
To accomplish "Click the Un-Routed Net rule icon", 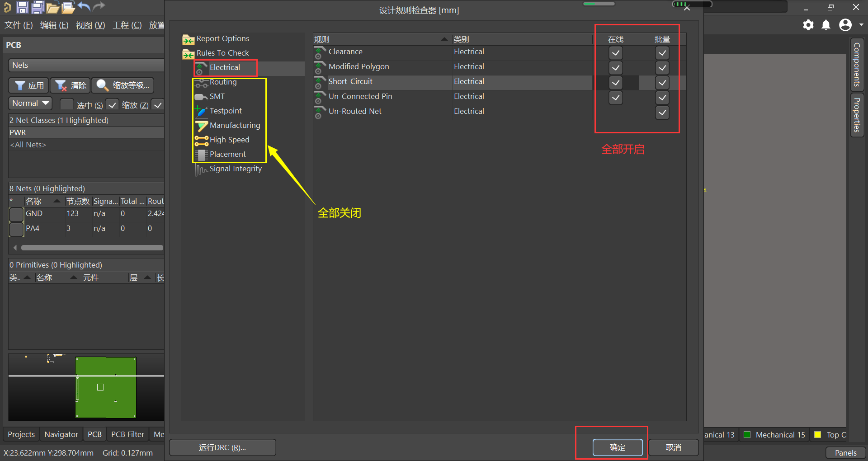I will tap(320, 112).
